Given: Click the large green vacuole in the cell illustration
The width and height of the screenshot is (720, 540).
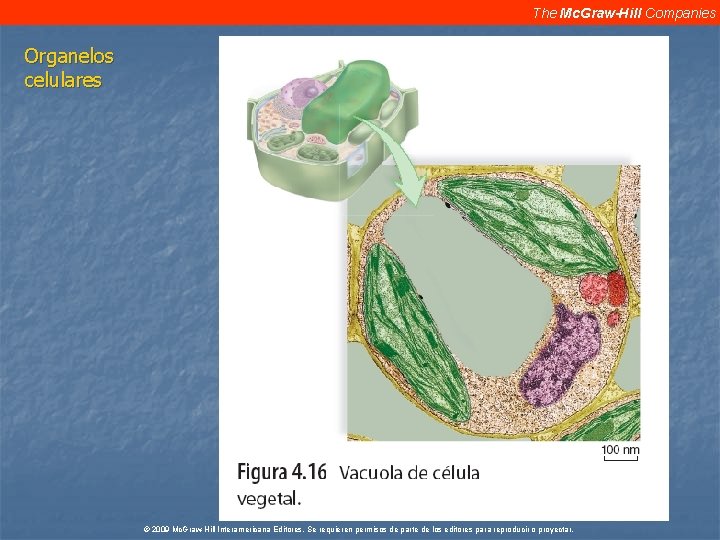Looking at the screenshot, I should [x=347, y=101].
